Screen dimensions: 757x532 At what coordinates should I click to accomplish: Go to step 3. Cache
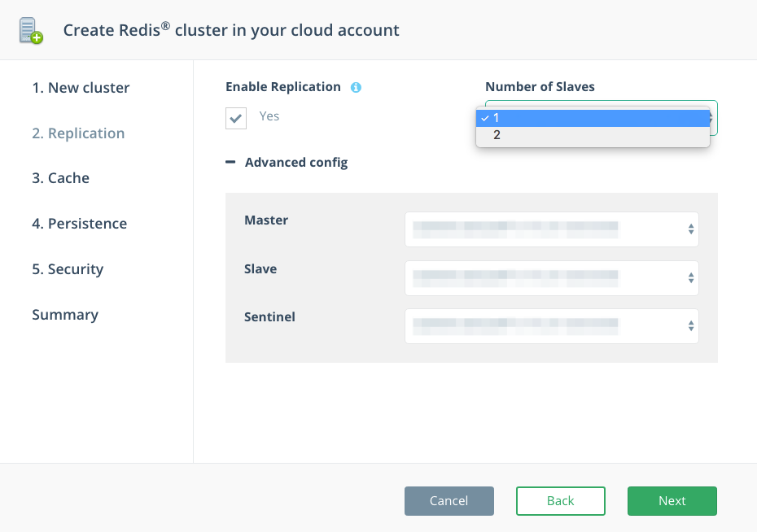[x=60, y=178]
